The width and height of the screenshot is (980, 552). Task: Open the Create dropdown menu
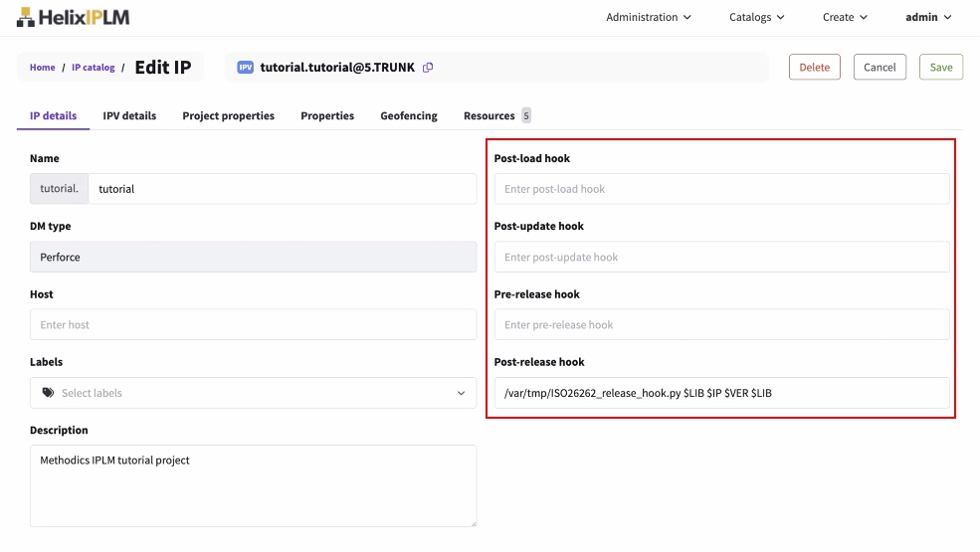[x=845, y=17]
